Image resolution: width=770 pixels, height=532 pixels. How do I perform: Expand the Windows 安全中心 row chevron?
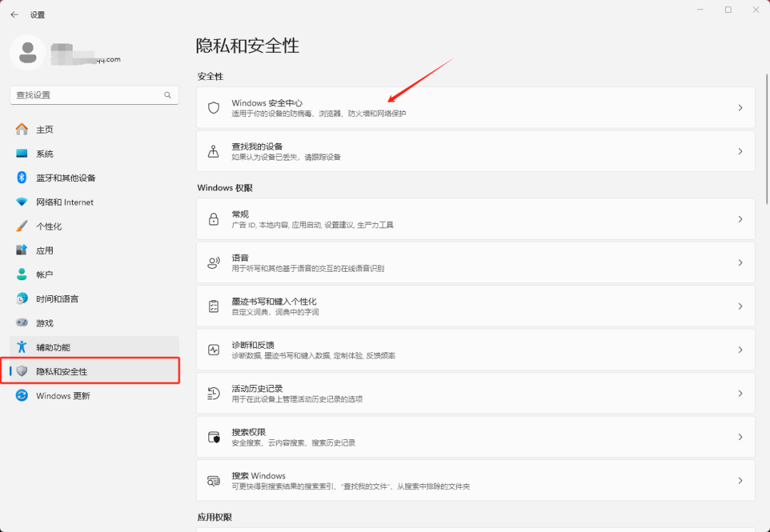pos(739,107)
